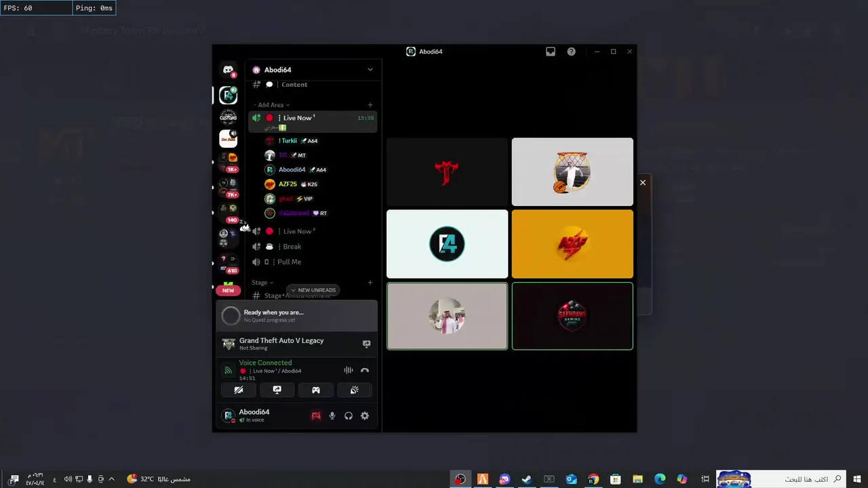This screenshot has width=868, height=488.
Task: Open Steam from the taskbar
Action: point(526,479)
